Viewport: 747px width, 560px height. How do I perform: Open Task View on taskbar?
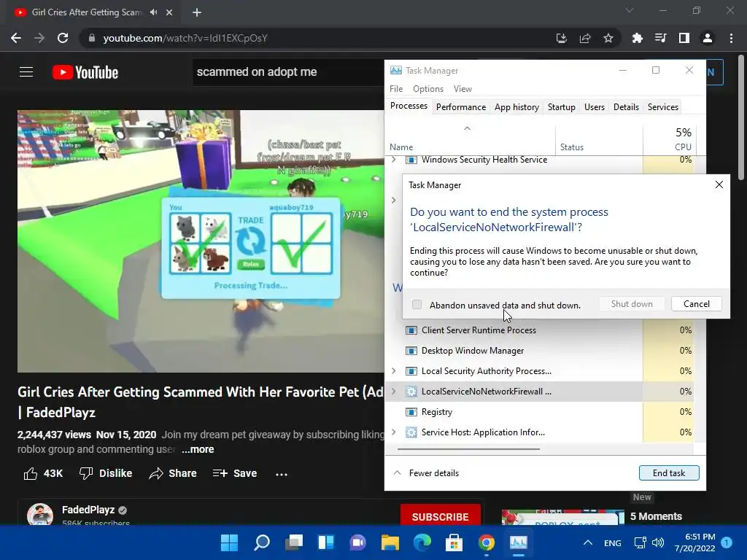pyautogui.click(x=294, y=542)
